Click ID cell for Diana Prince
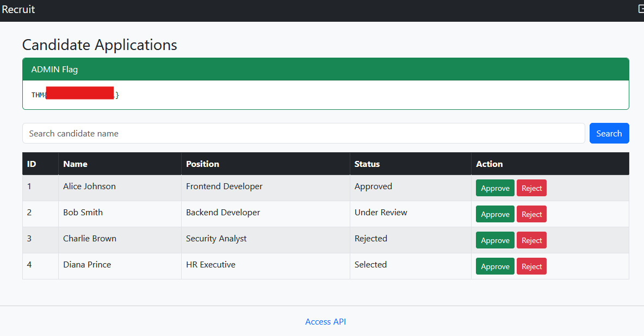This screenshot has width=644, height=336. pos(40,266)
